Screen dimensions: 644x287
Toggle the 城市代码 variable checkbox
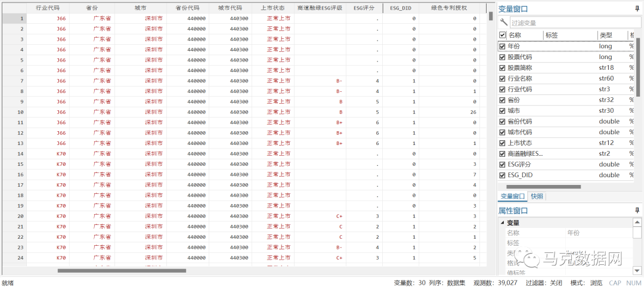[502, 132]
